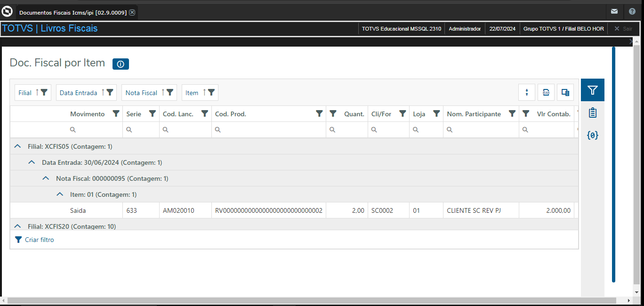This screenshot has width=644, height=306.
Task: Collapse the Filial: XCFIS05 group
Action: (18, 146)
